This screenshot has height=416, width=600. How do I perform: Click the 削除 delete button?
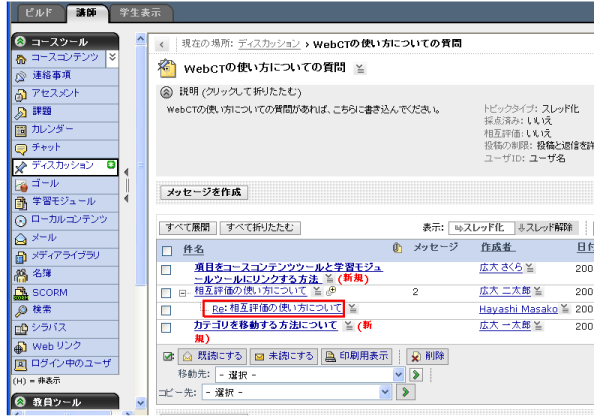pos(427,356)
